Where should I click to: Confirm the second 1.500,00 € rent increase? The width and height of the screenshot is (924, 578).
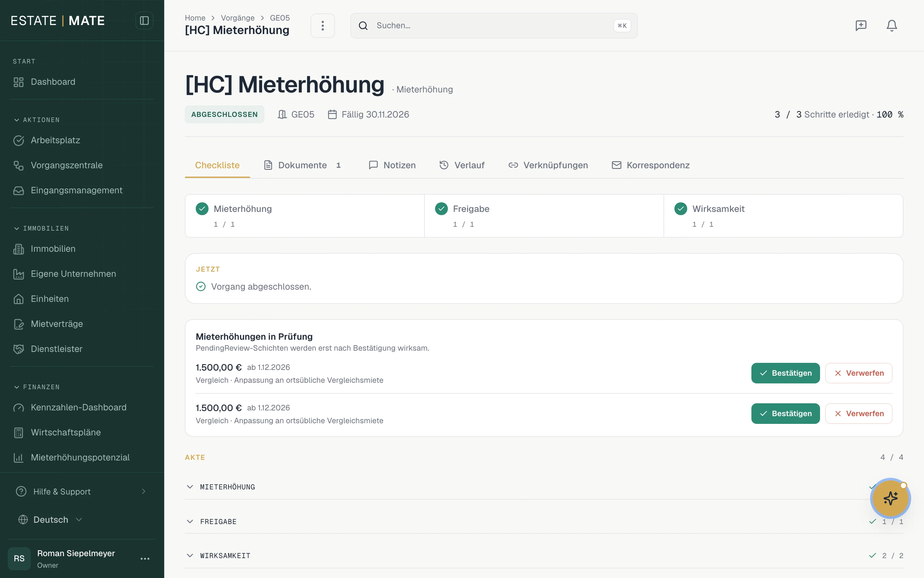[785, 414]
